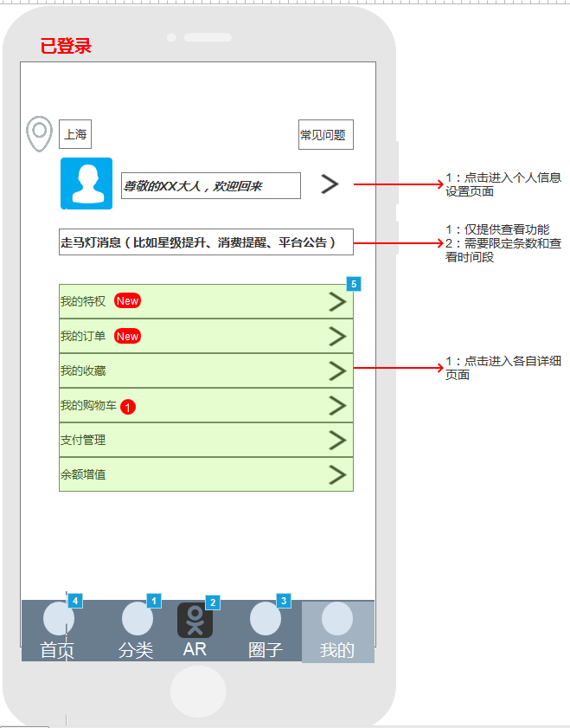
Task: Open 我的收藏 list item
Action: pos(205,370)
